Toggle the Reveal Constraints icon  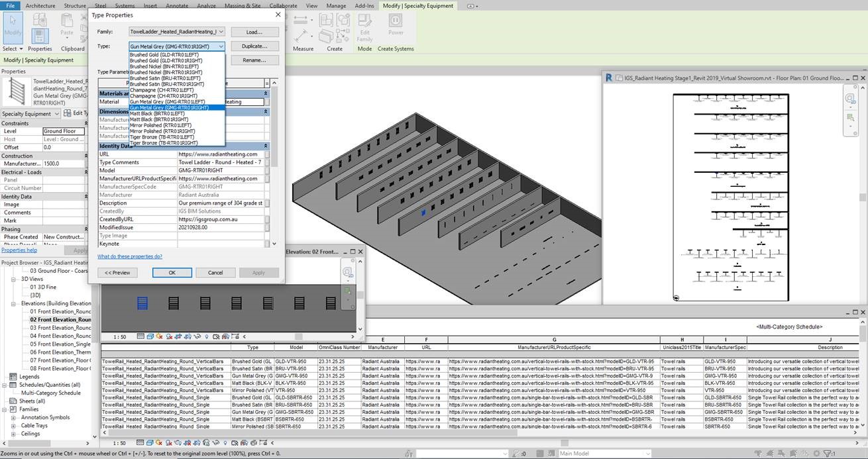pos(235,336)
